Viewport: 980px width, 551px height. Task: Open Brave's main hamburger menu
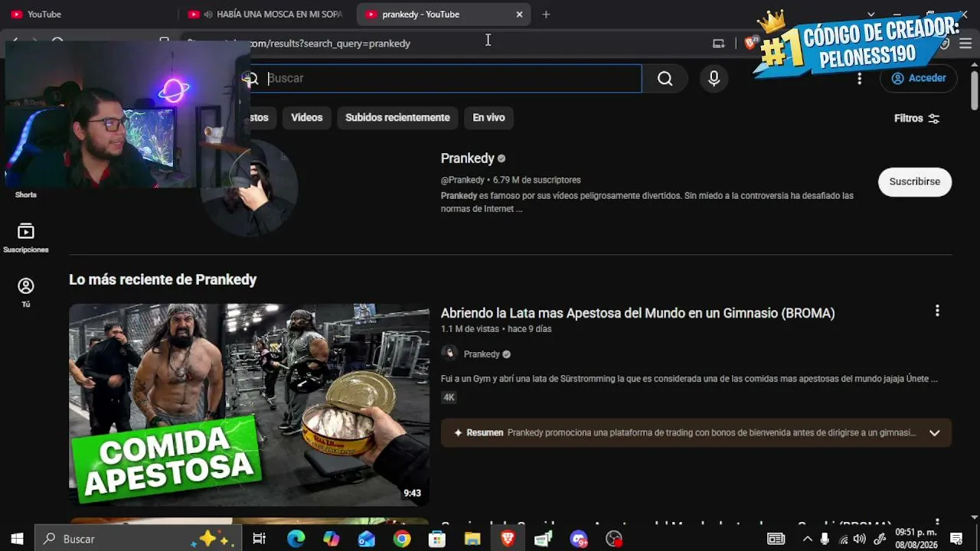pyautogui.click(x=965, y=44)
